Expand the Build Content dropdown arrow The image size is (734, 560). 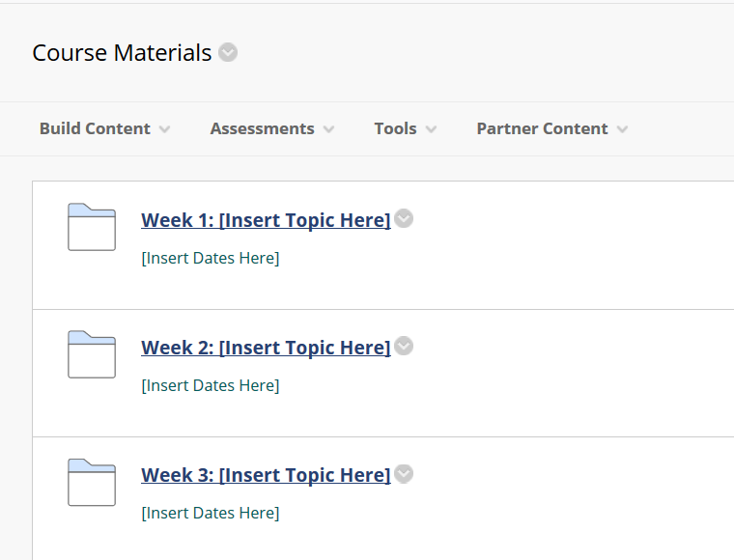[164, 129]
